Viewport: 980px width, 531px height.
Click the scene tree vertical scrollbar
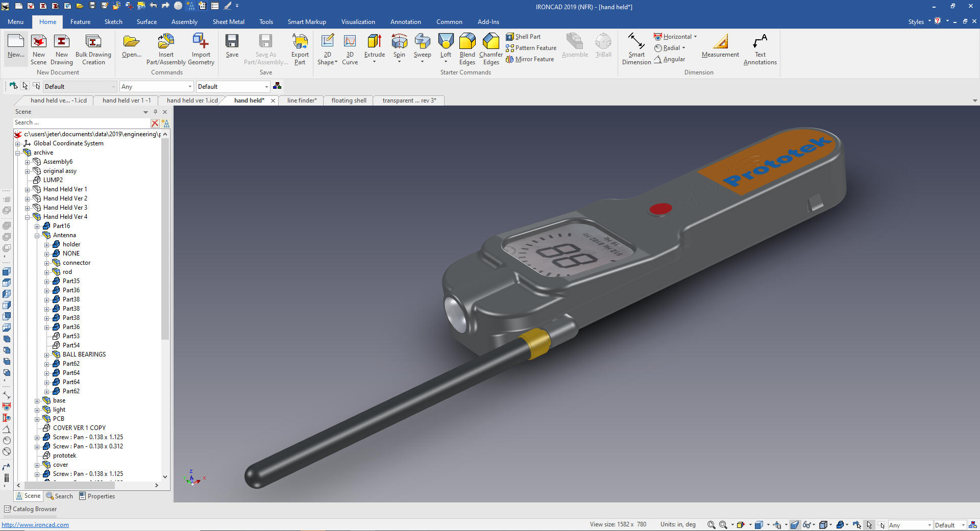pyautogui.click(x=165, y=240)
